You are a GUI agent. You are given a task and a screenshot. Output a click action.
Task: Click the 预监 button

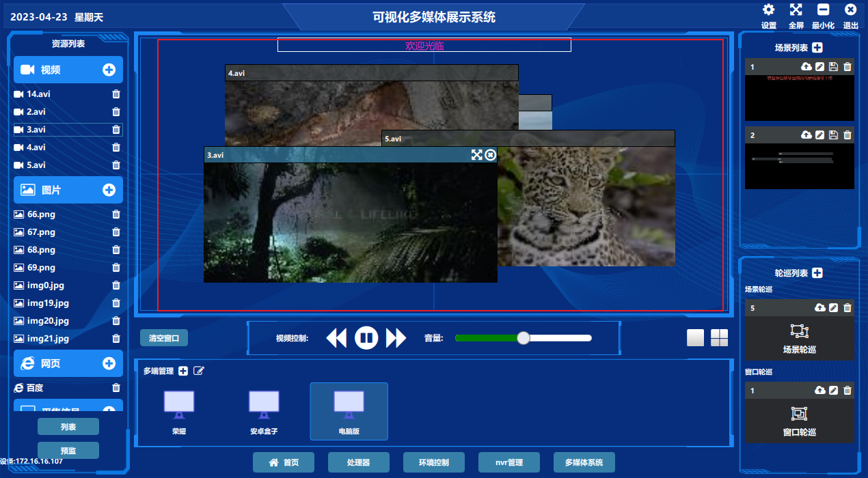[68, 451]
